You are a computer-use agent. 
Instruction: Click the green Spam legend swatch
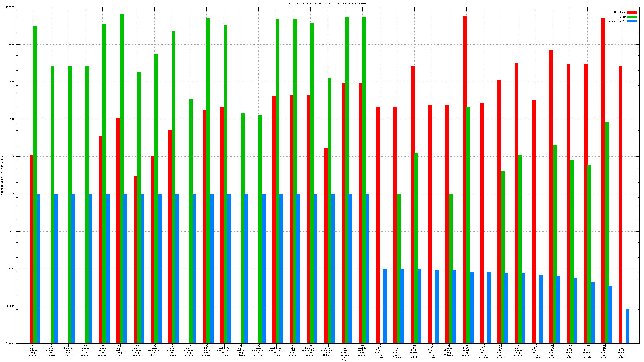point(632,17)
